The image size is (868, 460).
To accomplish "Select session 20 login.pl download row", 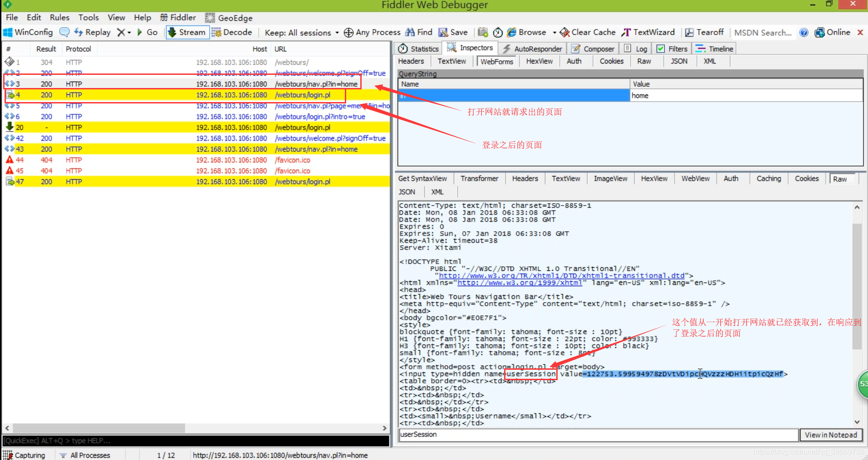I will click(x=196, y=127).
